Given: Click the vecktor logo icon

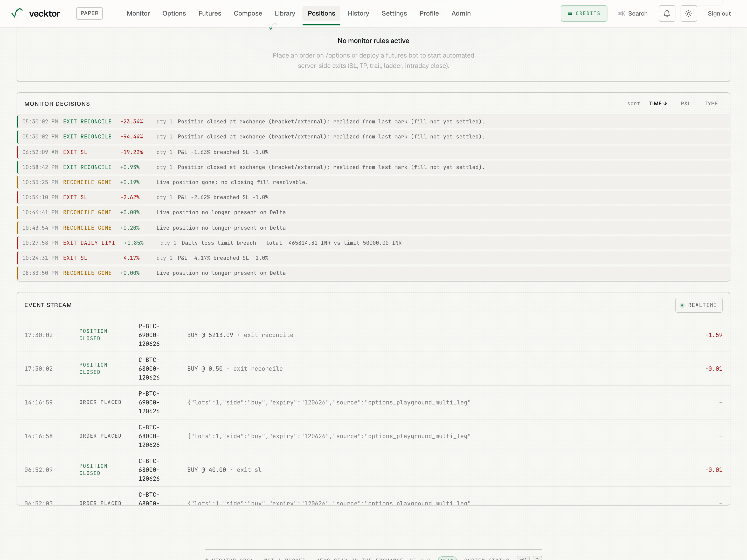Looking at the screenshot, I should pyautogui.click(x=17, y=13).
